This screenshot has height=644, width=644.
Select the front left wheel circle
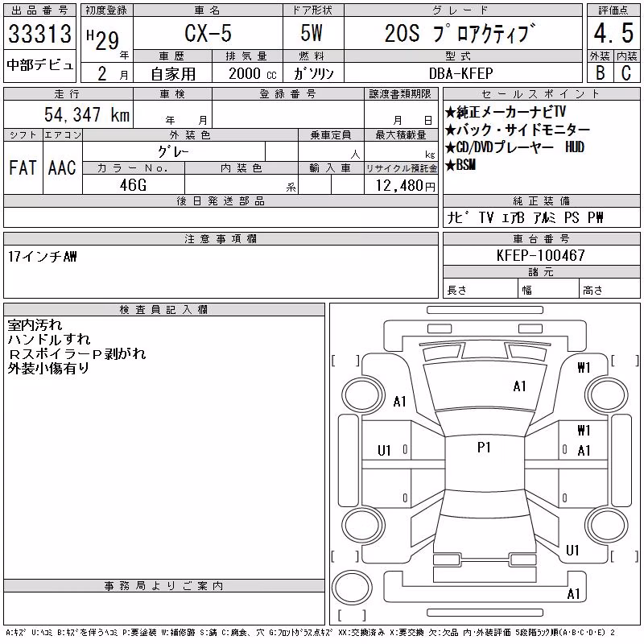point(362,395)
